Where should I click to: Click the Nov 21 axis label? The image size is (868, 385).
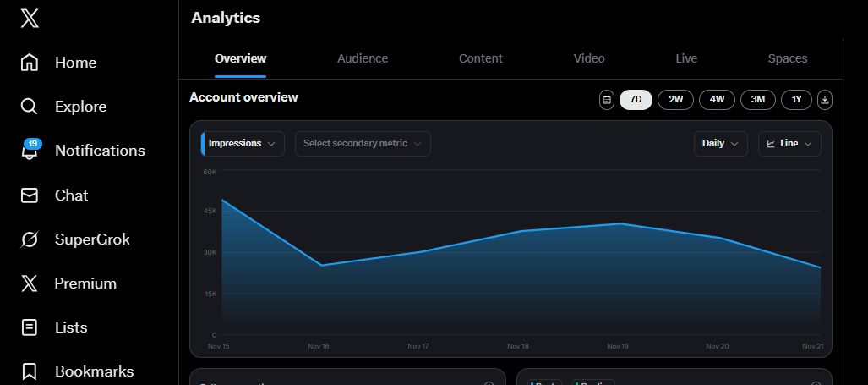813,346
